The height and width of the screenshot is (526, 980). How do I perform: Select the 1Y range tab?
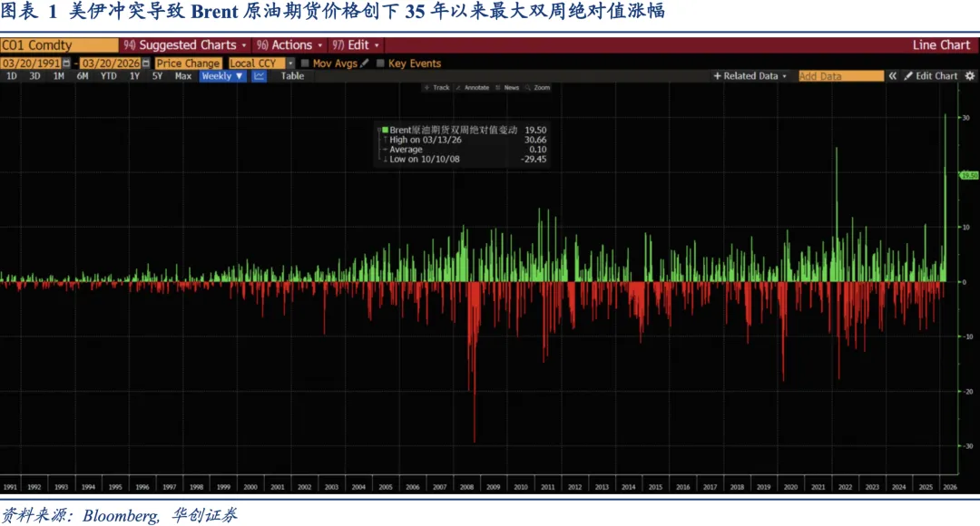click(x=134, y=76)
